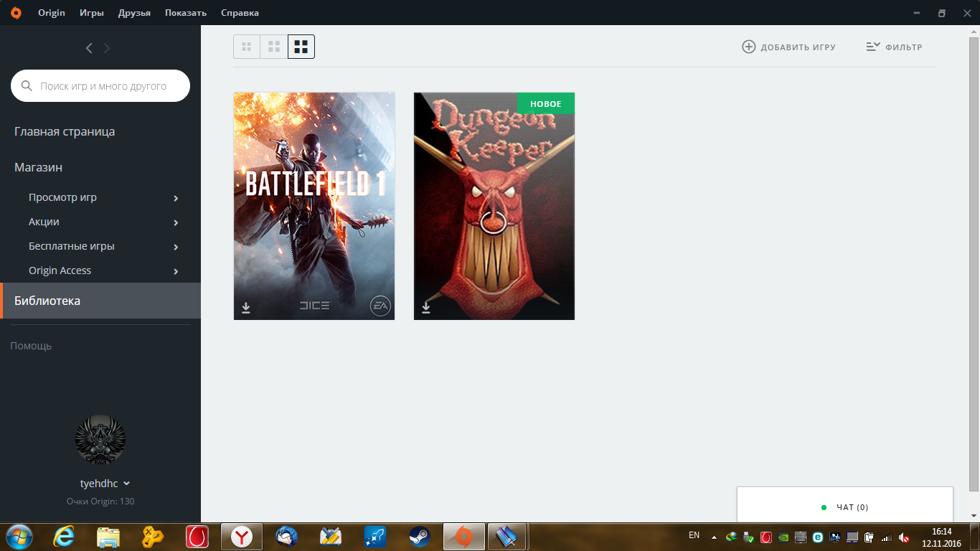The image size is (980, 551).
Task: Click the ESET icon in the system tray
Action: click(x=817, y=537)
